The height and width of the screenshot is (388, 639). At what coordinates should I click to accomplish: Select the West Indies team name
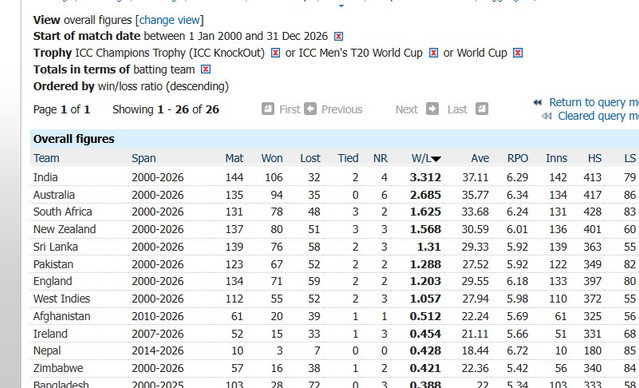click(x=62, y=299)
